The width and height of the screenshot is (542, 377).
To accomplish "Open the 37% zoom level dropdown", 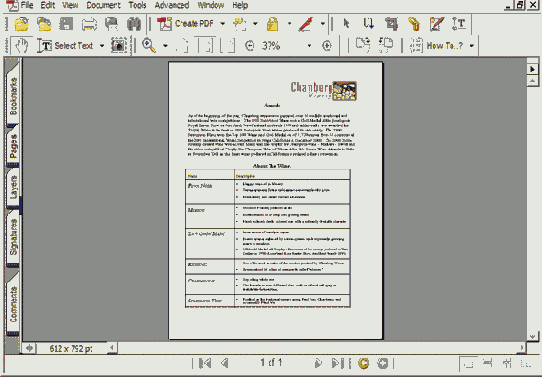I will pos(309,46).
